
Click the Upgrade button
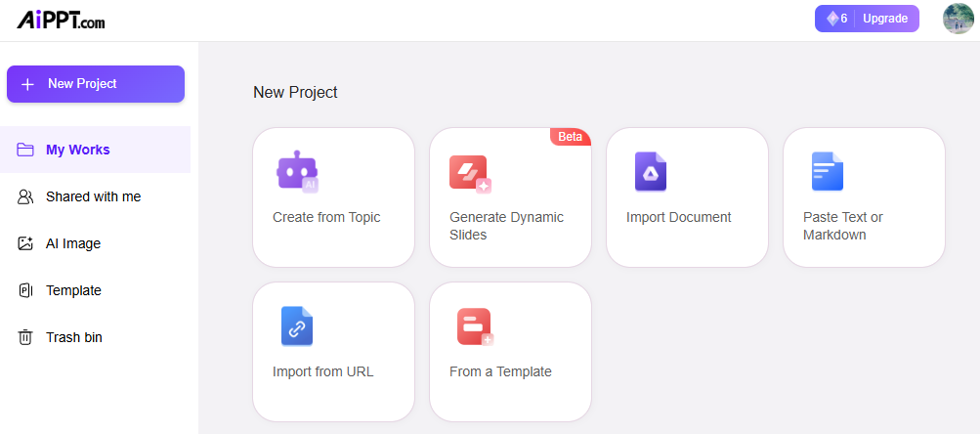point(885,19)
